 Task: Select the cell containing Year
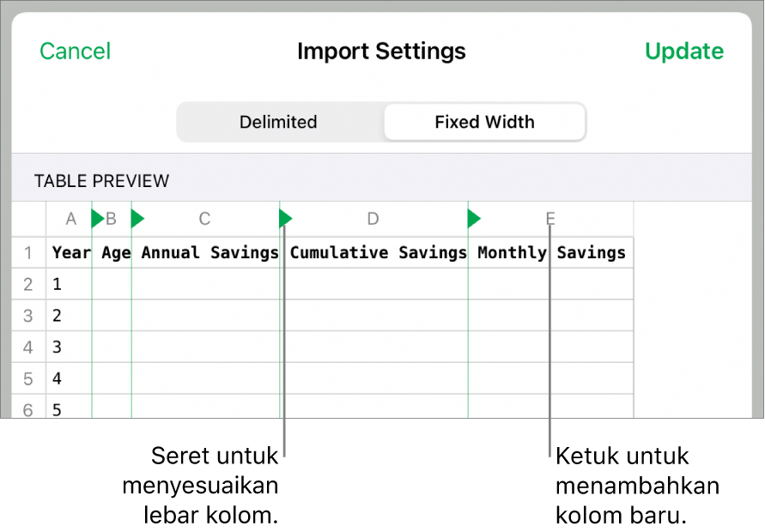pos(70,252)
